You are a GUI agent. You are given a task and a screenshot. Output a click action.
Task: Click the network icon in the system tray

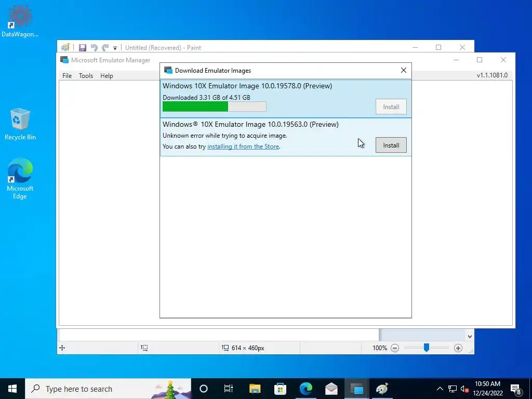[453, 389]
